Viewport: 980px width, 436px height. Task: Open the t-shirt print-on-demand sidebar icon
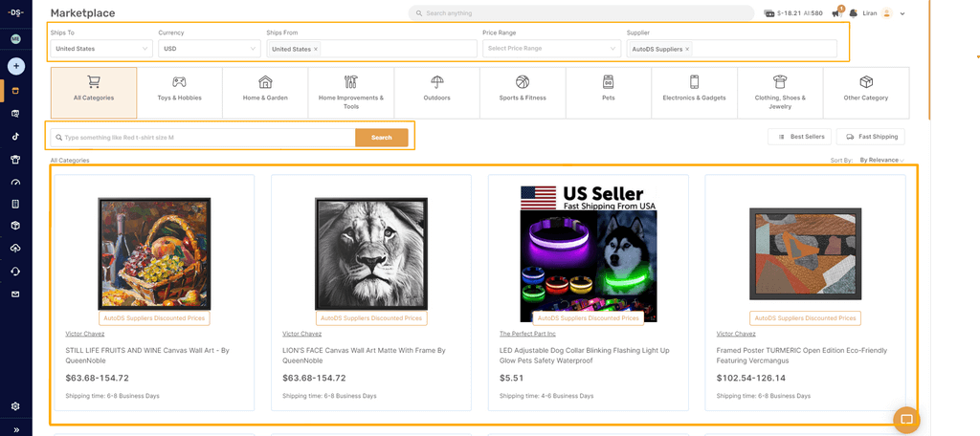tap(15, 159)
